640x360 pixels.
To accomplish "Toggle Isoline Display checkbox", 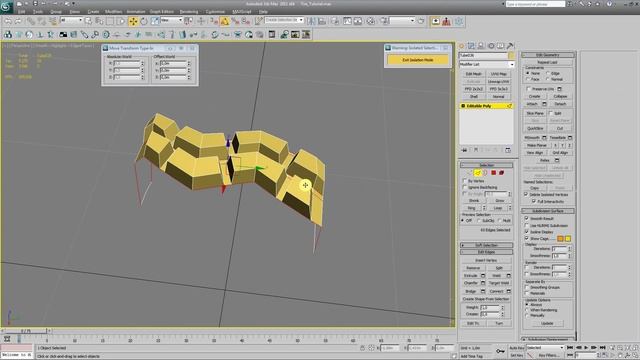I will click(527, 231).
